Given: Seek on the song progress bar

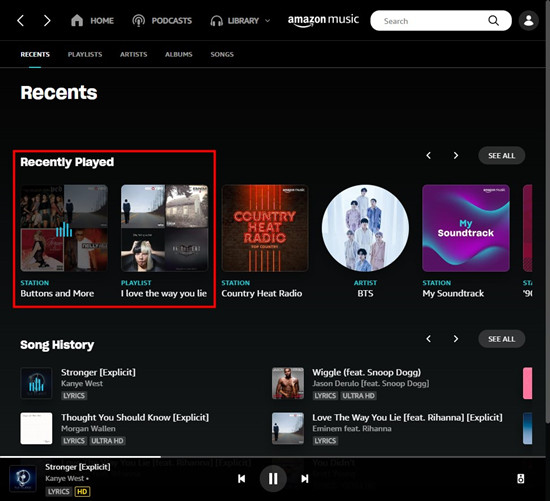Looking at the screenshot, I should click(x=273, y=457).
